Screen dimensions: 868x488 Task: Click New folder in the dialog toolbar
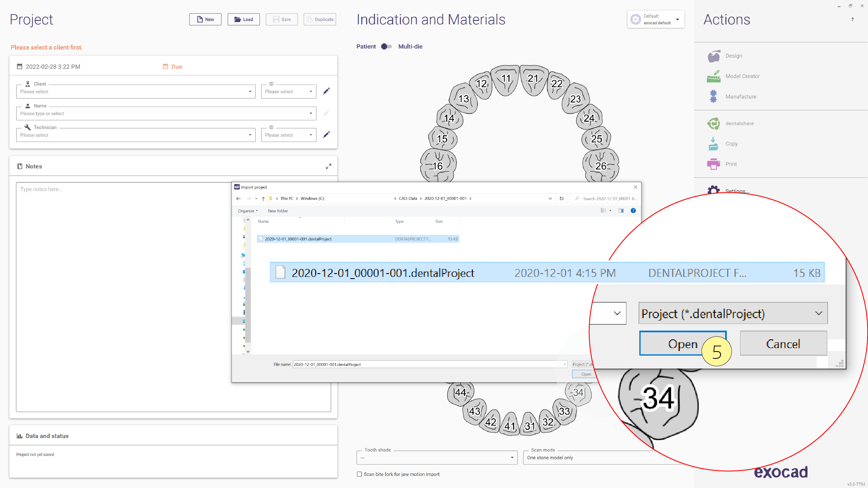click(x=278, y=211)
